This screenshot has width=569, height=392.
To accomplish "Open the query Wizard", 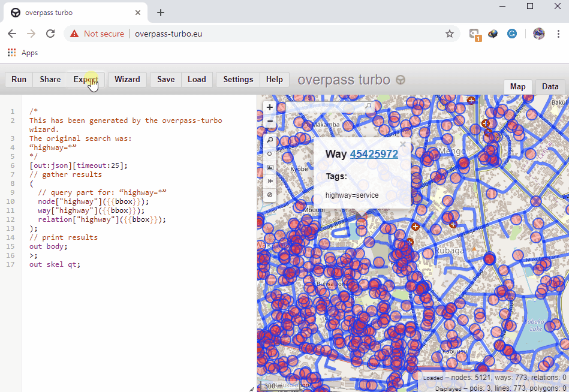I will click(127, 80).
